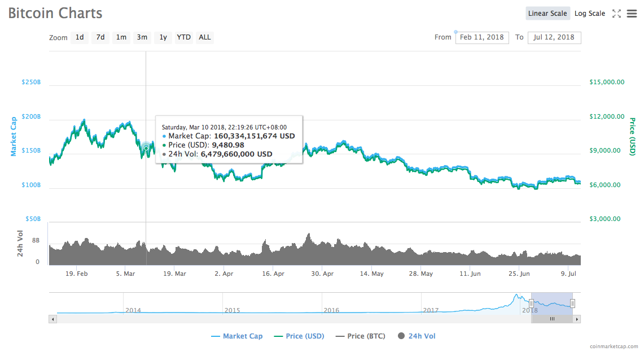Set zoom to 1d
Viewport: 644px width, 351px height.
pyautogui.click(x=80, y=37)
